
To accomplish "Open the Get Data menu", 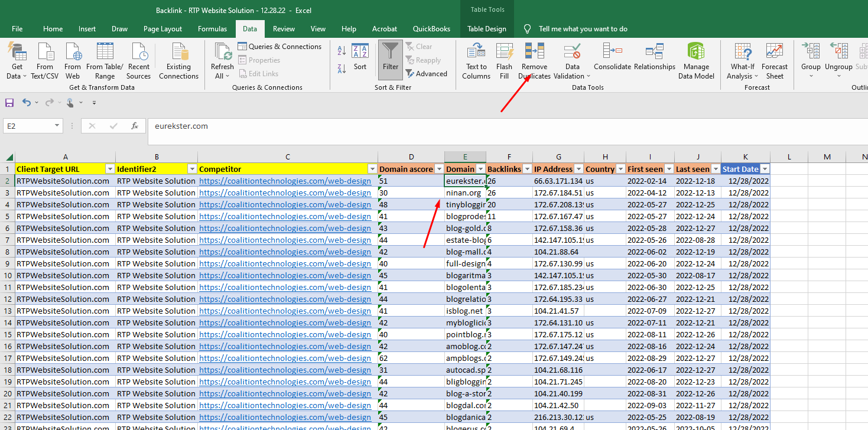I will (x=17, y=61).
